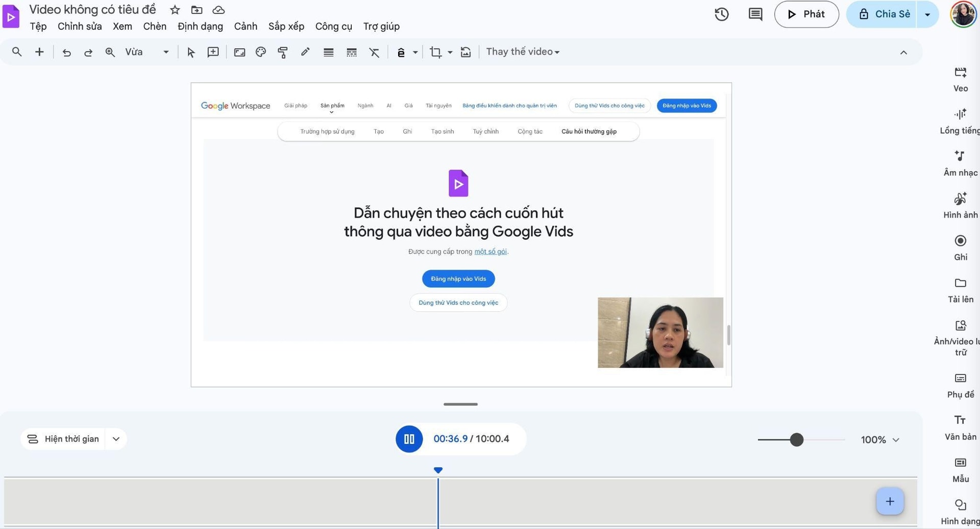
Task: Select the crop tool
Action: [435, 52]
